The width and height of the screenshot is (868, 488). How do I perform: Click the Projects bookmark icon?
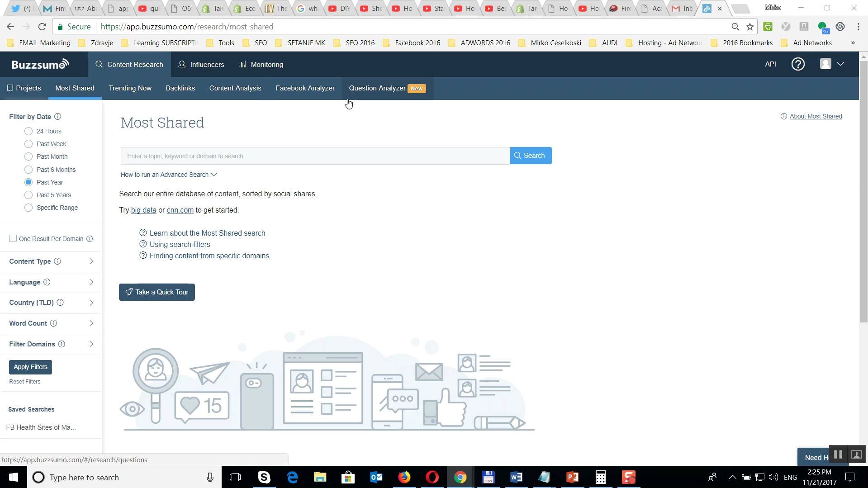10,88
